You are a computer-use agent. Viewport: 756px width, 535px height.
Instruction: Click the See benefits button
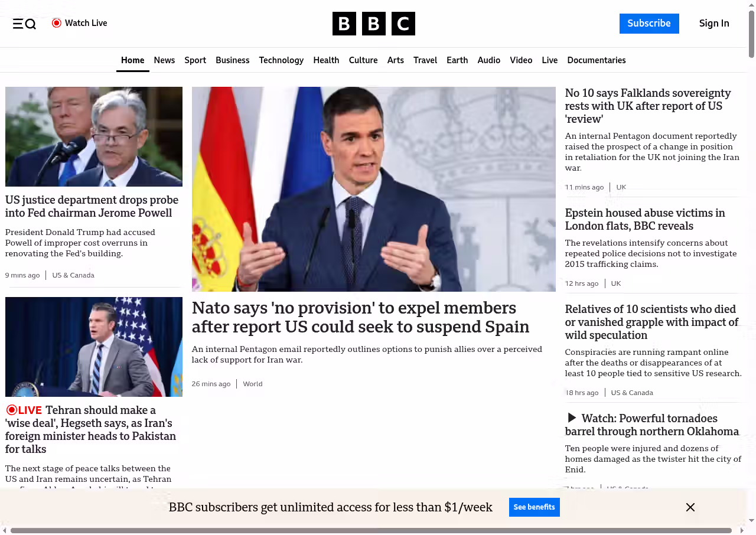pos(534,507)
